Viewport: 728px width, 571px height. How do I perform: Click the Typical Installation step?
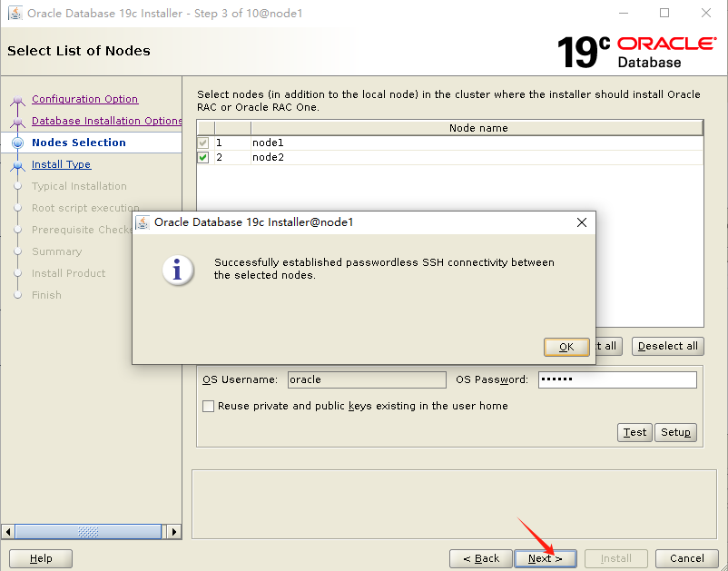pyautogui.click(x=79, y=186)
